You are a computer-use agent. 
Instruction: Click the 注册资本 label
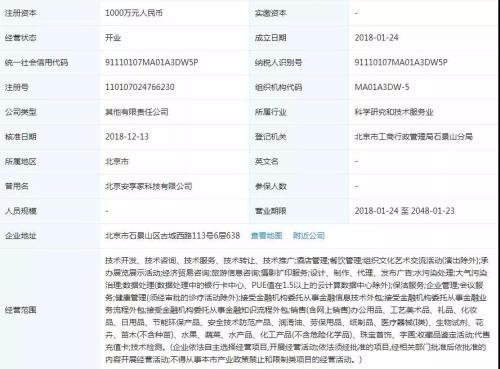(x=21, y=13)
